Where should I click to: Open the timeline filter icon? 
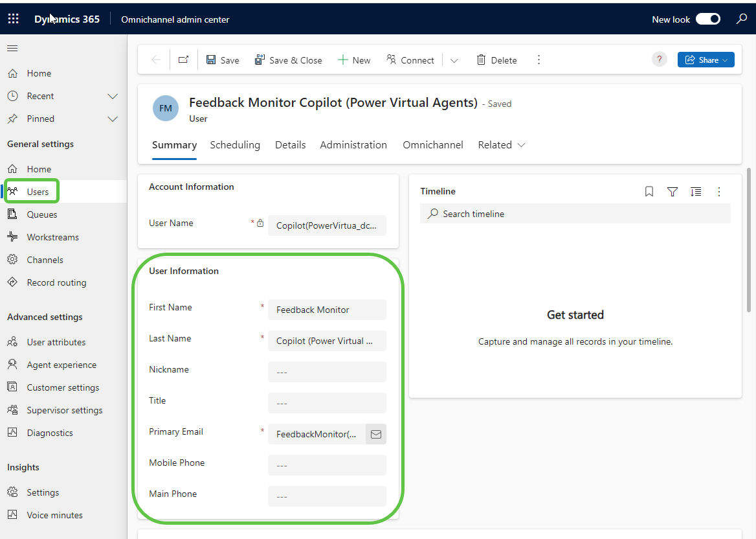[673, 192]
